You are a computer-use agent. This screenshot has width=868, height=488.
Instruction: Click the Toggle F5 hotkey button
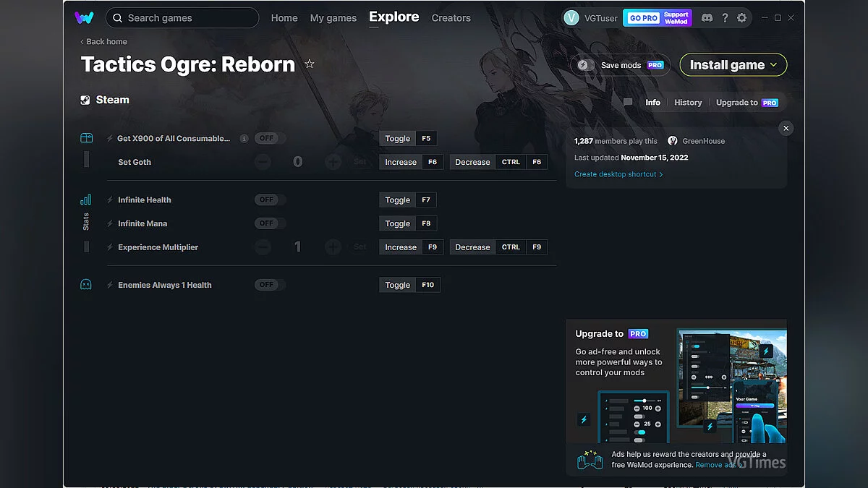click(x=408, y=139)
